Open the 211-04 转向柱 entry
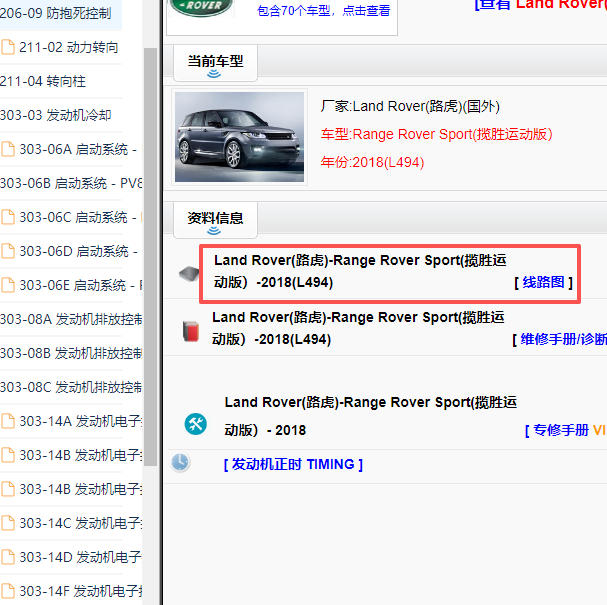The height and width of the screenshot is (605, 607). pyautogui.click(x=43, y=81)
